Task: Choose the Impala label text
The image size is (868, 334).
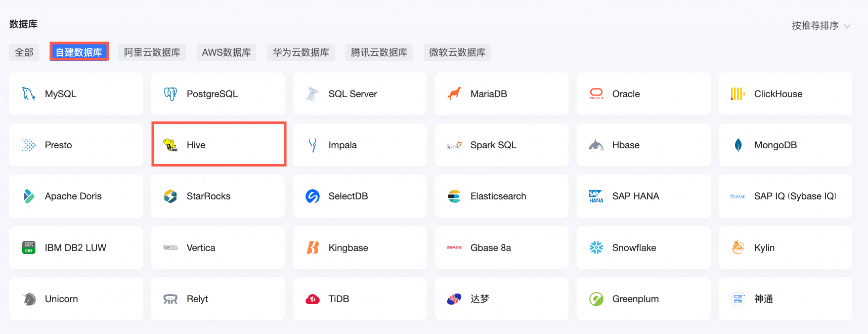Action: (342, 145)
